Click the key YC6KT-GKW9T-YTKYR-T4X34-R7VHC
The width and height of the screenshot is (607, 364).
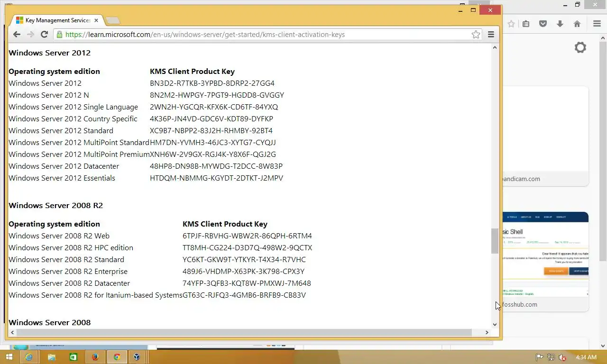pyautogui.click(x=244, y=260)
